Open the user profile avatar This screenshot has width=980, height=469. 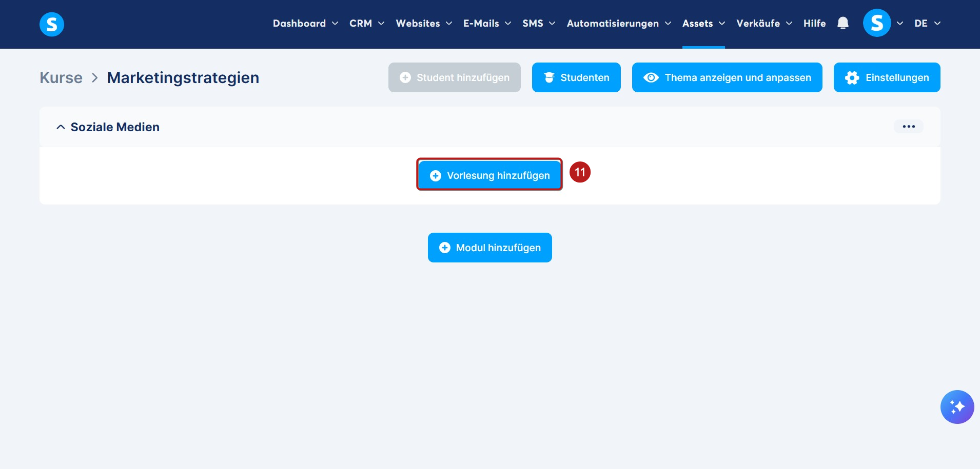click(877, 23)
